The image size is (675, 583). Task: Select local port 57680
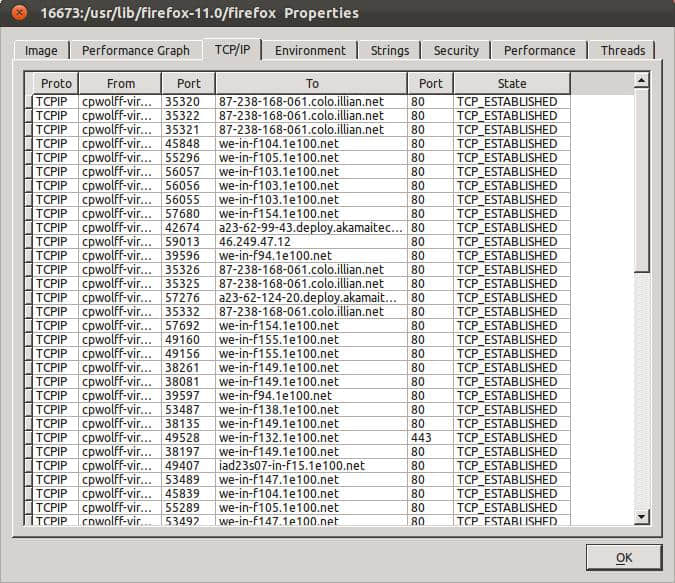pos(189,214)
